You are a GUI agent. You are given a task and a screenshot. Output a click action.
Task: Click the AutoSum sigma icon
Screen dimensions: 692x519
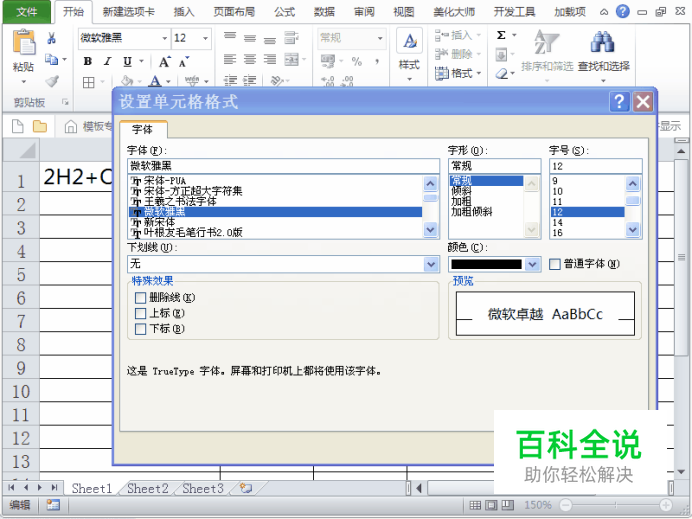click(x=501, y=35)
